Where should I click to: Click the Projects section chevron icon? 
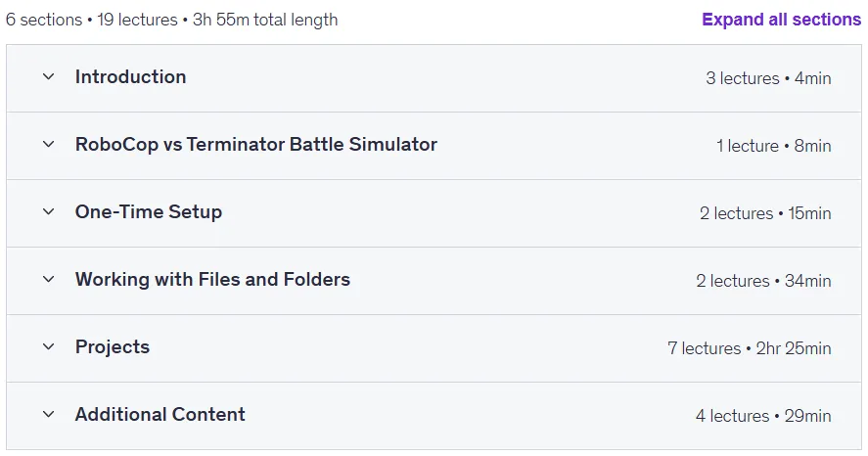[x=49, y=347]
